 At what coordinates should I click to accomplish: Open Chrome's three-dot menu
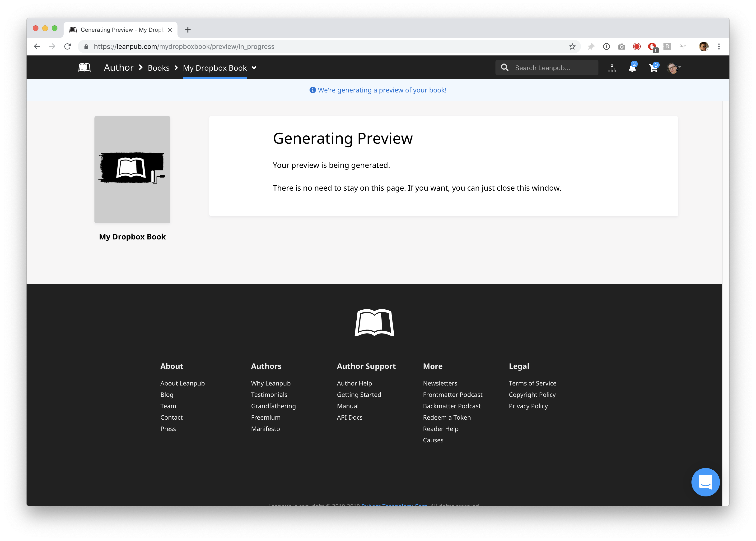coord(719,47)
